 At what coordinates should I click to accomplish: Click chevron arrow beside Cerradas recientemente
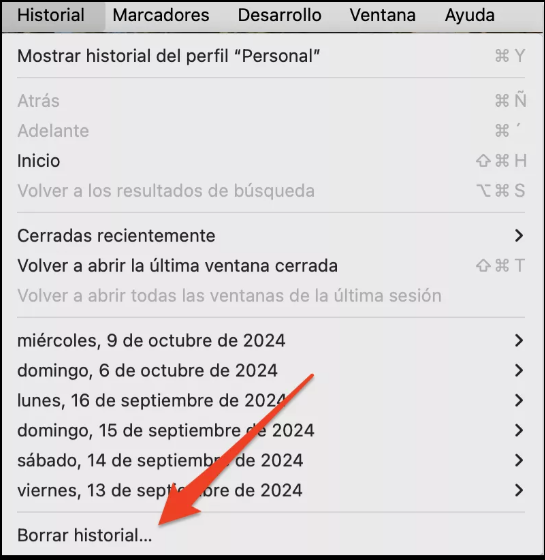pos(519,236)
